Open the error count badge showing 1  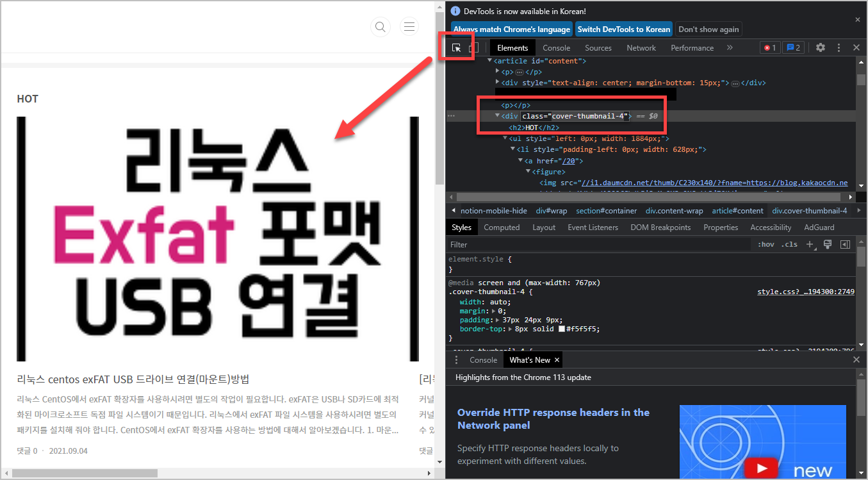[769, 47]
